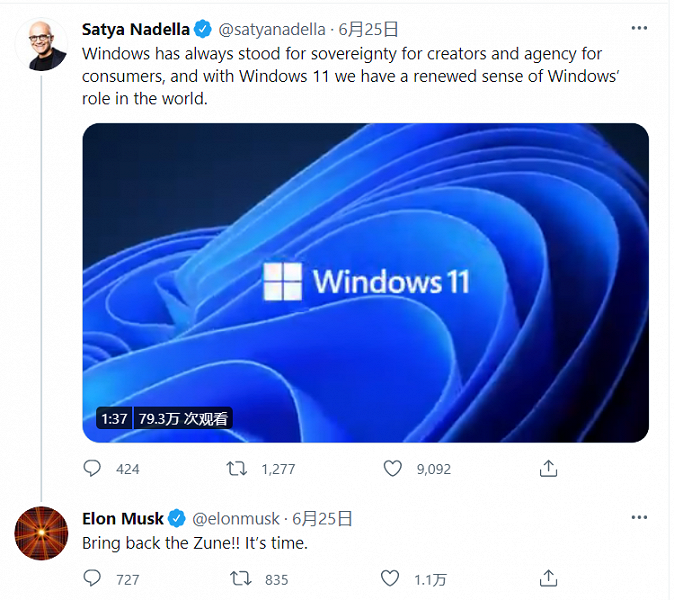The width and height of the screenshot is (674, 600).
Task: Like Satya Nadella's Windows 11 tweet
Action: tap(393, 468)
